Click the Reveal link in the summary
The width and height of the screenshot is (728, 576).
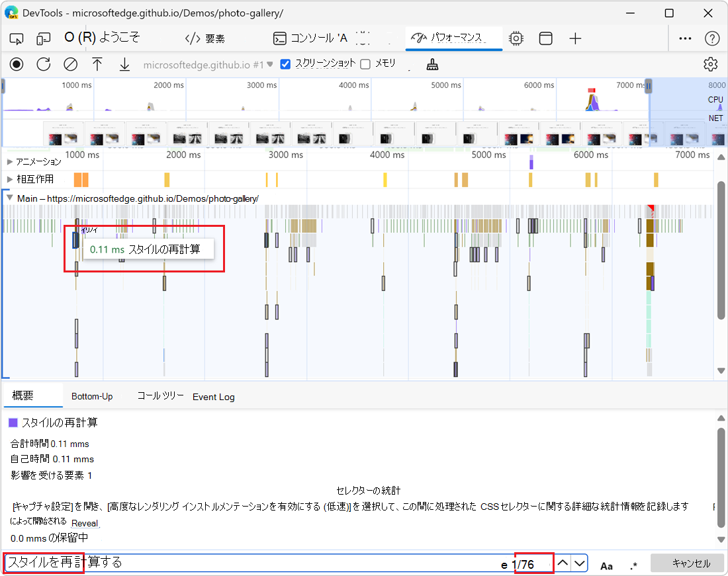85,523
